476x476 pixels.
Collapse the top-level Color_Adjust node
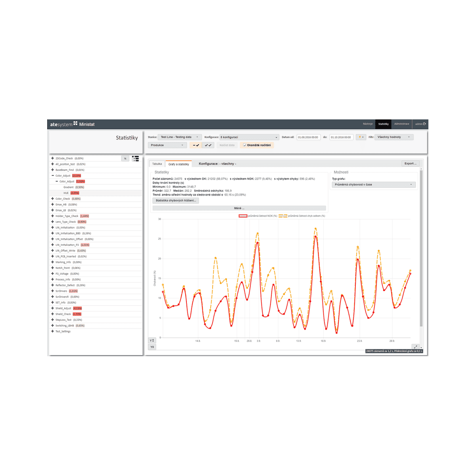pos(52,176)
